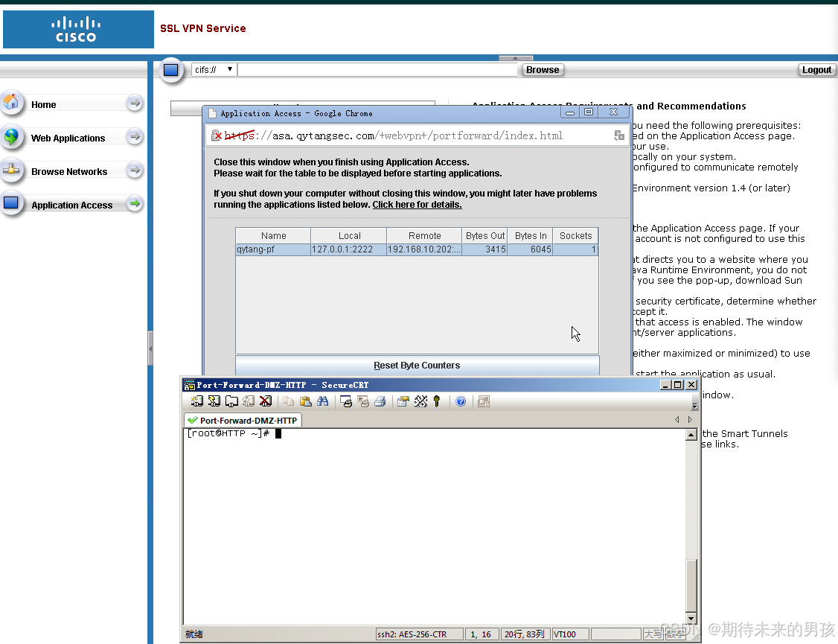Click the Connect in Tab folder icon
The height and width of the screenshot is (644, 838).
pyautogui.click(x=231, y=401)
